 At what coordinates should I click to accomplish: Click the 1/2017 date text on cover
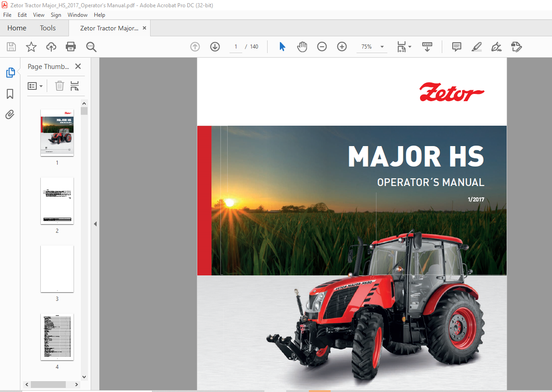point(476,200)
